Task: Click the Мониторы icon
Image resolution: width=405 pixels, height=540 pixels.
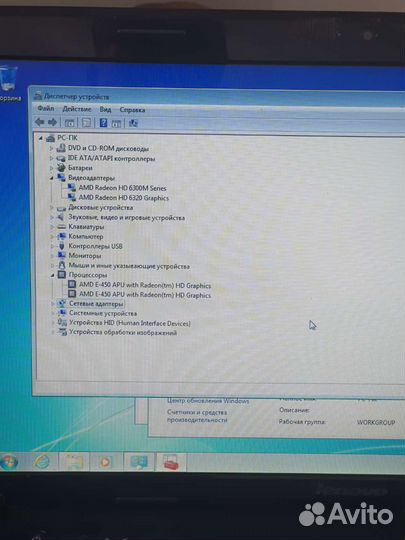Action: point(62,256)
